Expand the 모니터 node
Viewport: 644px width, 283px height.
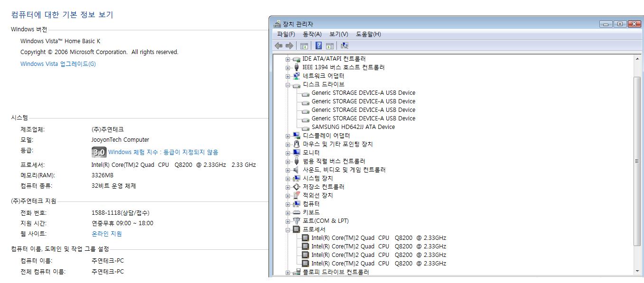(288, 153)
